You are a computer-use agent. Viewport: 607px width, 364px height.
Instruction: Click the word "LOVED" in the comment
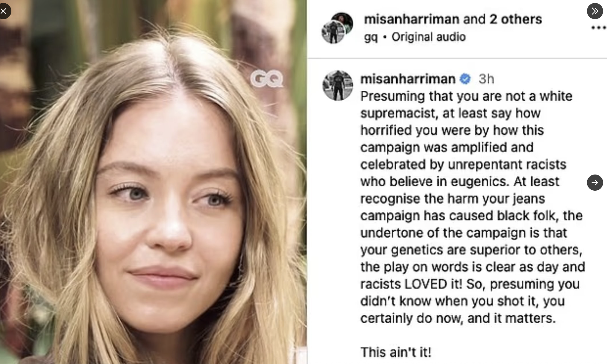(x=426, y=284)
